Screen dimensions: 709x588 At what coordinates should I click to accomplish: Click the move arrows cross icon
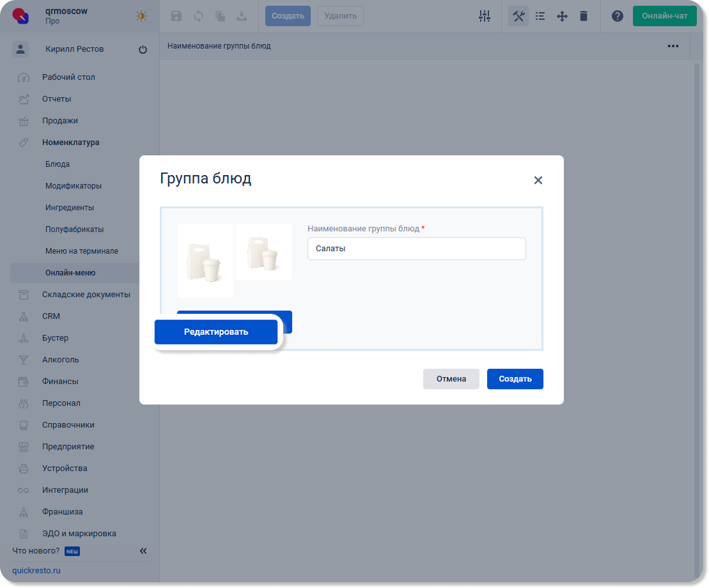tap(562, 16)
